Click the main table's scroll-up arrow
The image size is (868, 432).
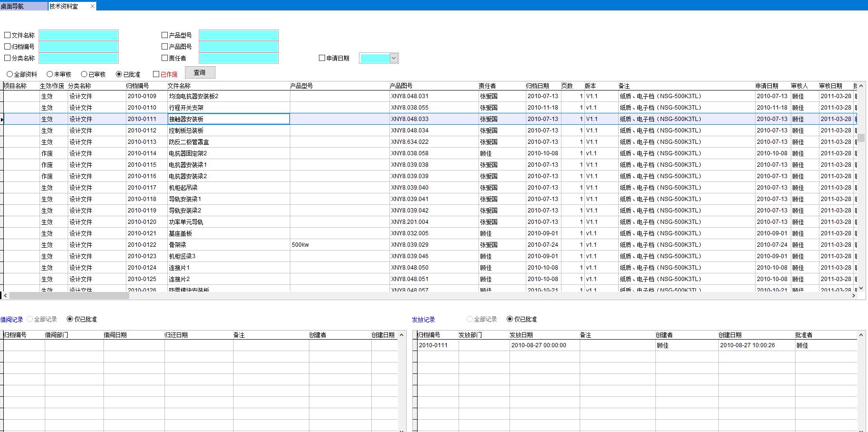click(x=861, y=86)
